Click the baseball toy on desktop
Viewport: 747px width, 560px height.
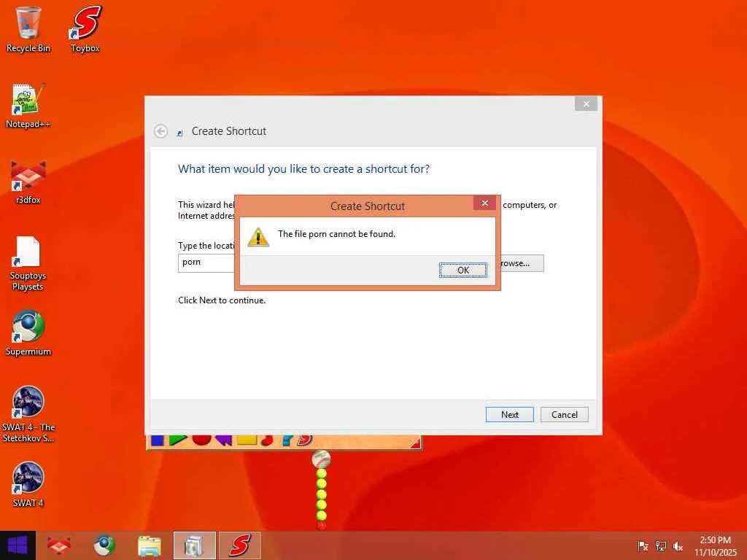pos(321,459)
